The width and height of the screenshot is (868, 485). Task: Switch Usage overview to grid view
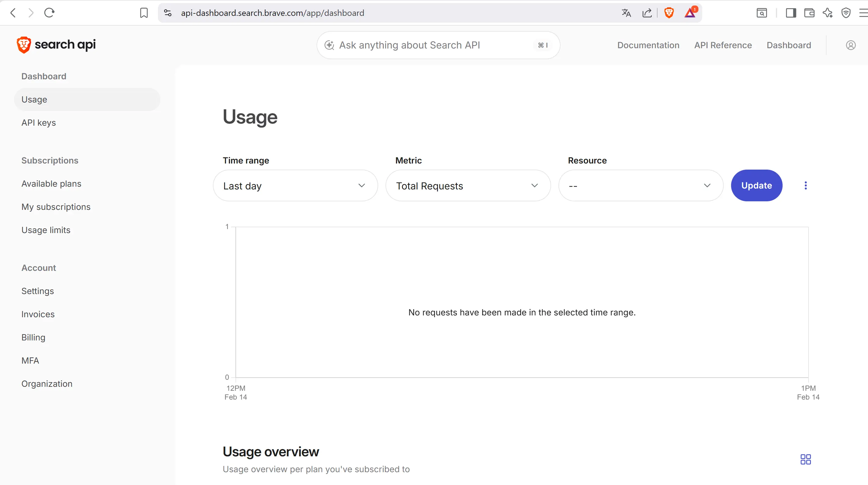point(806,459)
